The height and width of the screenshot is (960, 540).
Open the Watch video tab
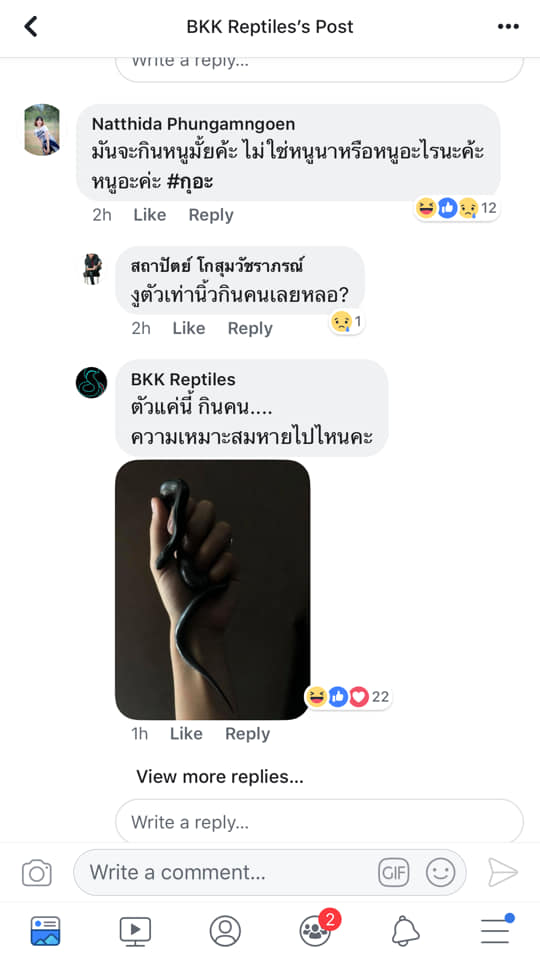135,931
